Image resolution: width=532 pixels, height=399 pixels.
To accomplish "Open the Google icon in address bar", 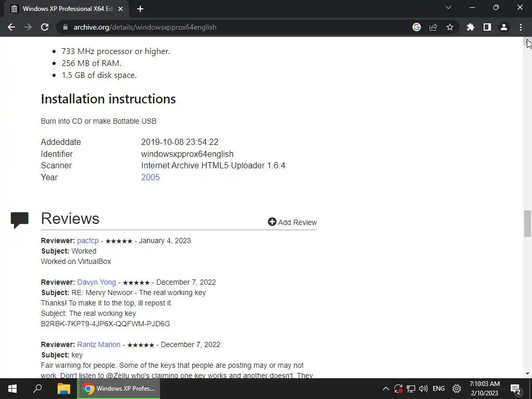I will (x=417, y=27).
